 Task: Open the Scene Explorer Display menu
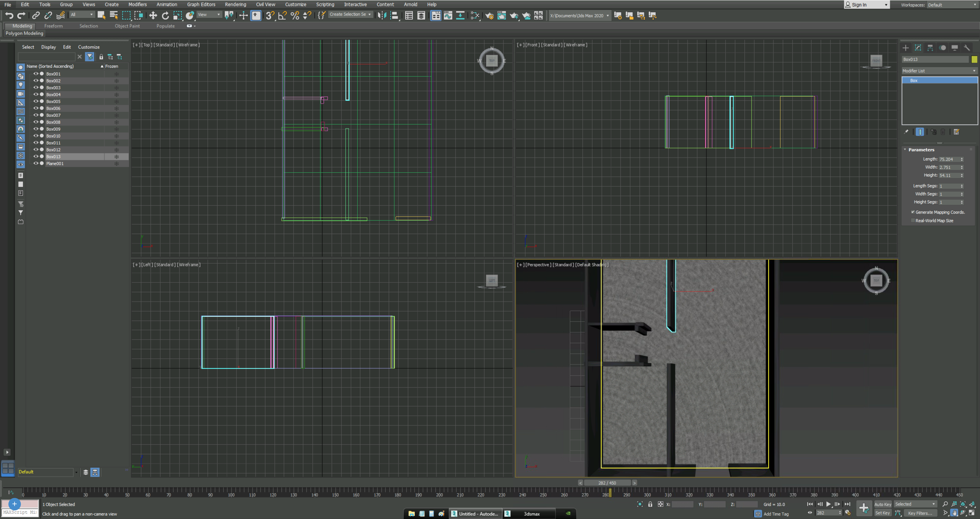click(x=48, y=47)
